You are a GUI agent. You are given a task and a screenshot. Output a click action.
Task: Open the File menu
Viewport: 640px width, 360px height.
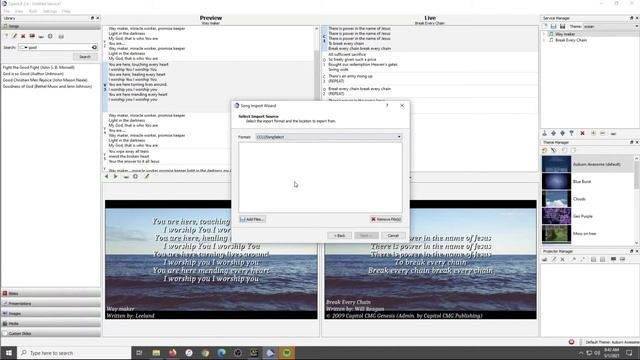[7, 11]
